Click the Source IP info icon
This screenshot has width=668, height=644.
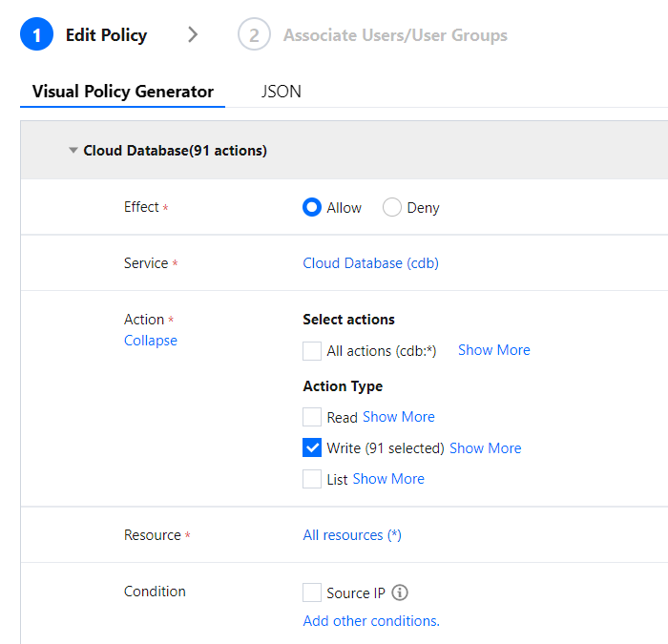[x=400, y=592]
